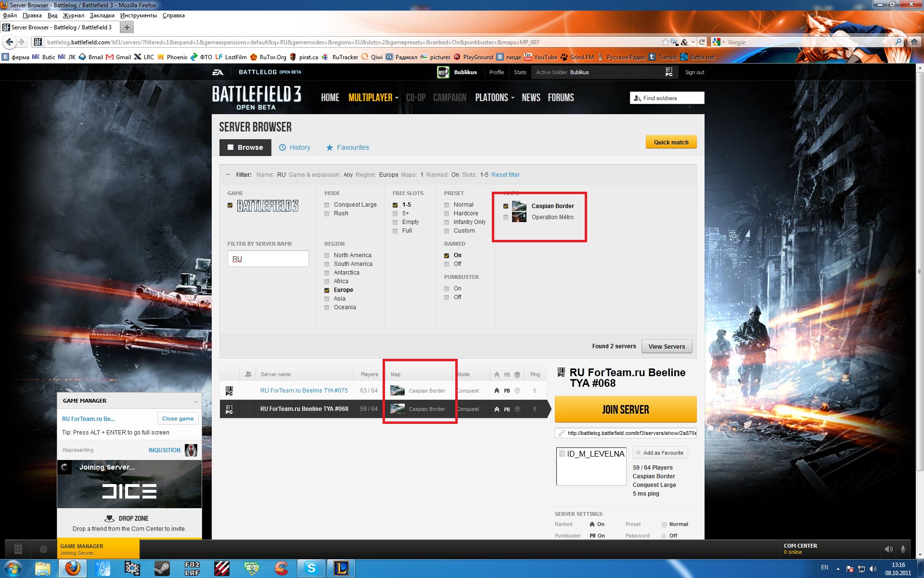The image size is (924, 578).
Task: Open the NEWS section
Action: (x=531, y=98)
